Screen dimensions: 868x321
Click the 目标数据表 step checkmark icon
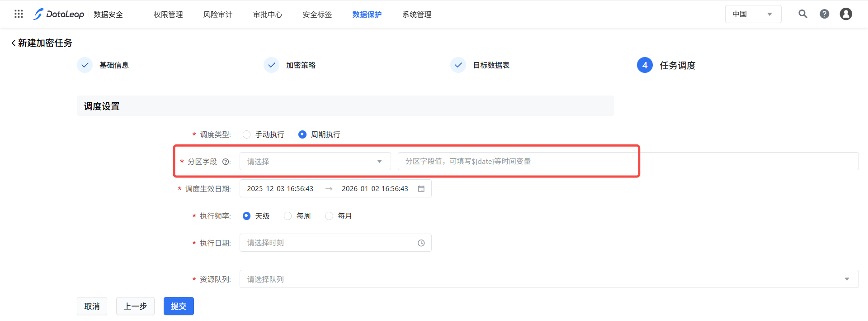[x=458, y=65]
